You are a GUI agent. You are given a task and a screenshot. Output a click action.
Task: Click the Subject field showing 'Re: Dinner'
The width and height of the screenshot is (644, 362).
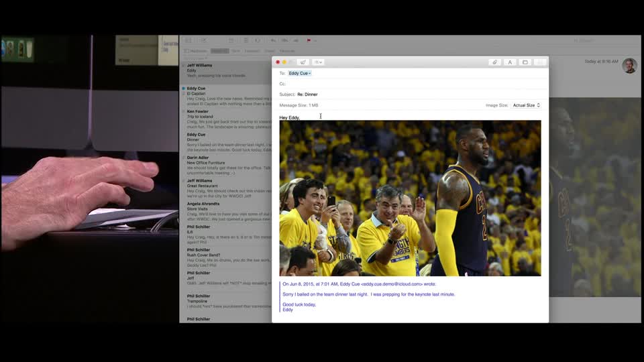pyautogui.click(x=402, y=95)
